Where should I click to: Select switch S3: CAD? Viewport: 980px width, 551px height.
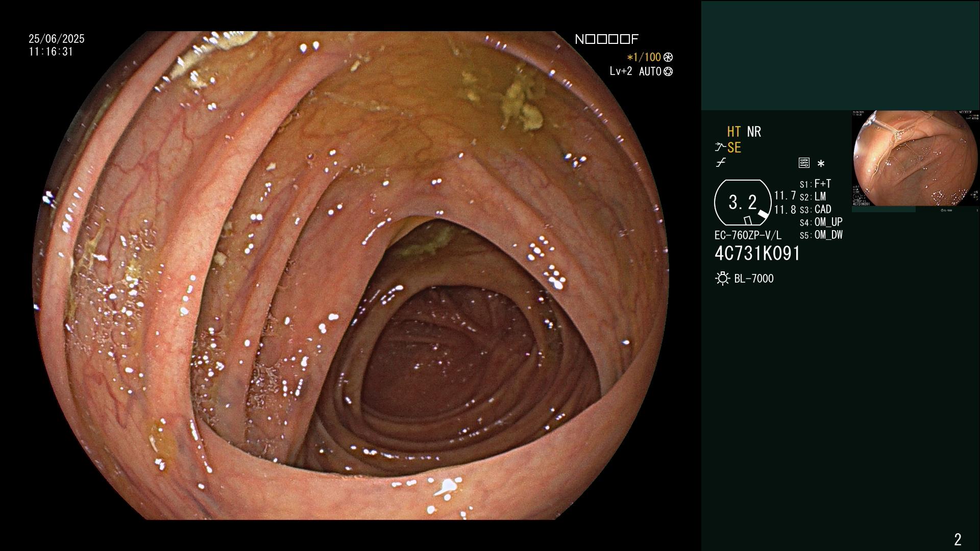point(816,209)
